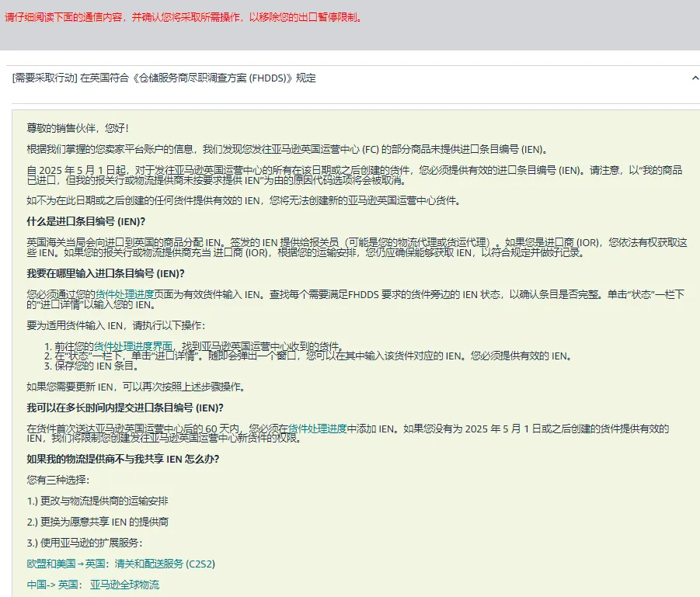Click label 中国-> 英国:
700x597 pixels.
point(55,585)
